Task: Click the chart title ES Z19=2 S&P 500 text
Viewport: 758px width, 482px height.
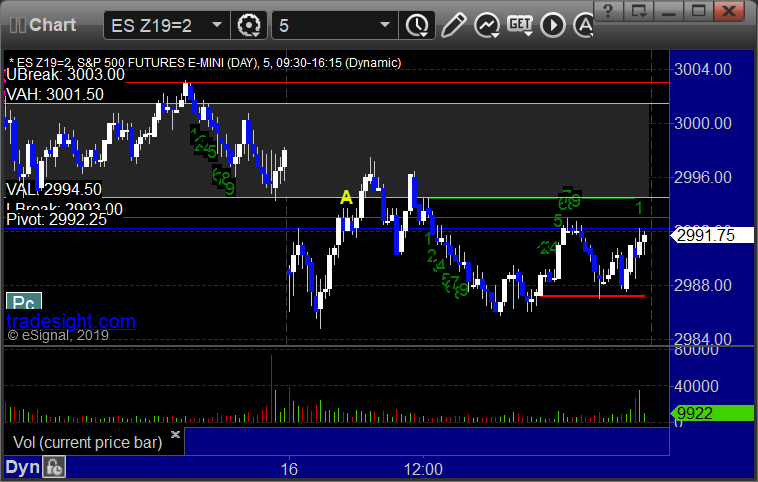Action: click(x=205, y=63)
